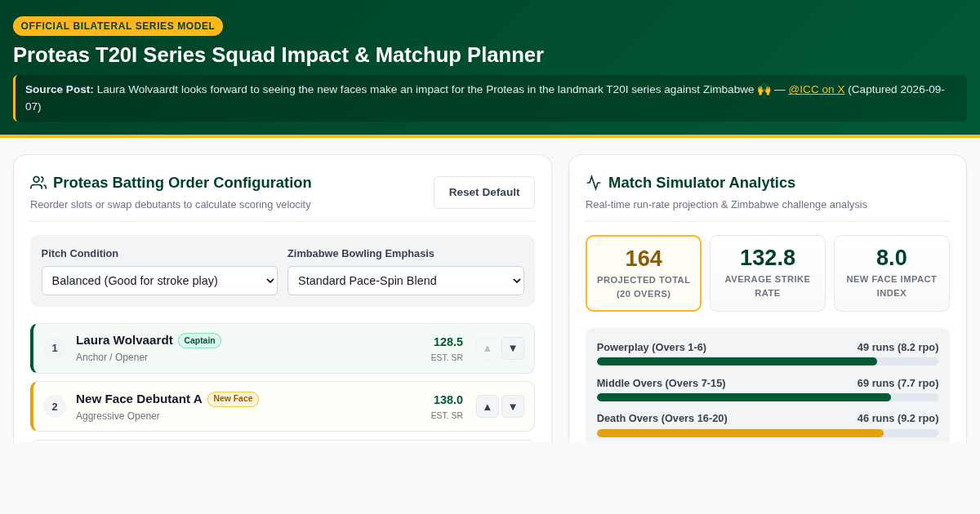Image resolution: width=980 pixels, height=514 pixels.
Task: Click the Aggressive Opener role text
Action: (x=118, y=416)
